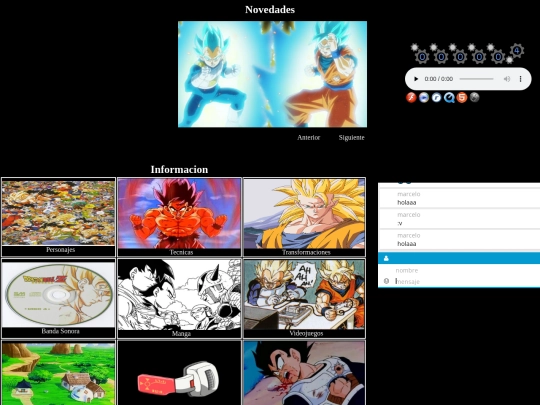Go to the Anterior slide
Image resolution: width=540 pixels, height=405 pixels.
click(x=309, y=137)
